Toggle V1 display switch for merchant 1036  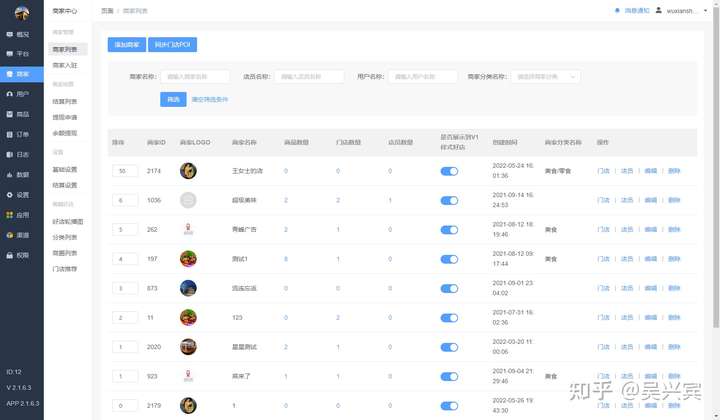pos(449,201)
